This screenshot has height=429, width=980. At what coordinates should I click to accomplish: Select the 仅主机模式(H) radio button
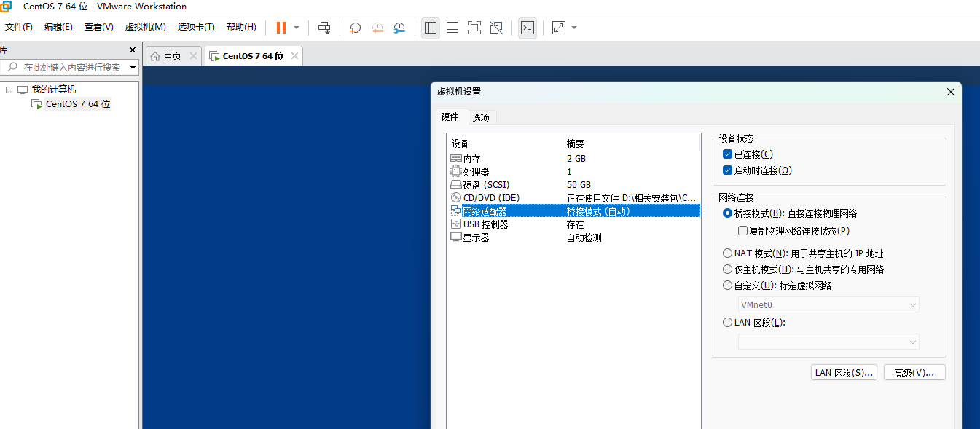coord(727,269)
